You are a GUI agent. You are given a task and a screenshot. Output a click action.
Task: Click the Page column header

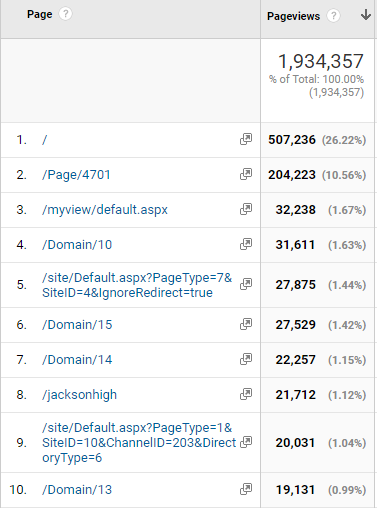pos(40,14)
